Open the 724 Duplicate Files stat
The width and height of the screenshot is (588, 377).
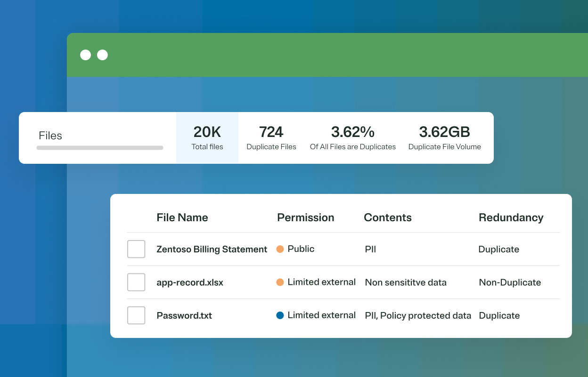[x=271, y=138]
